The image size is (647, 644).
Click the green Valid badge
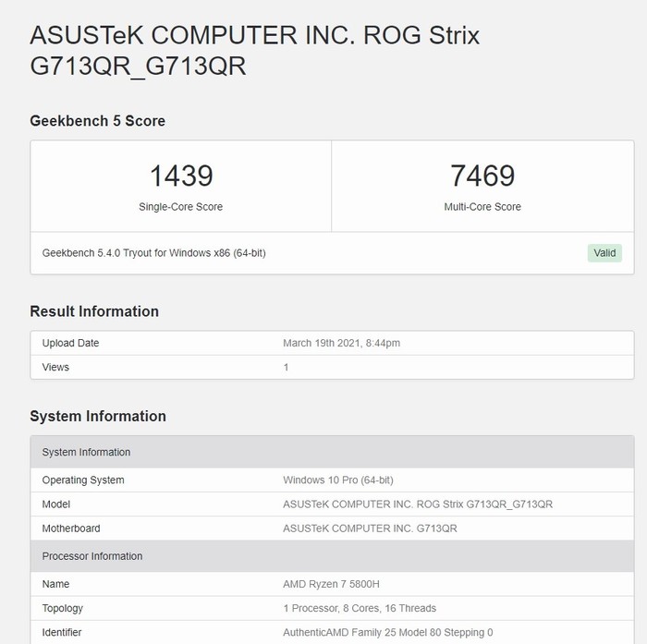604,253
